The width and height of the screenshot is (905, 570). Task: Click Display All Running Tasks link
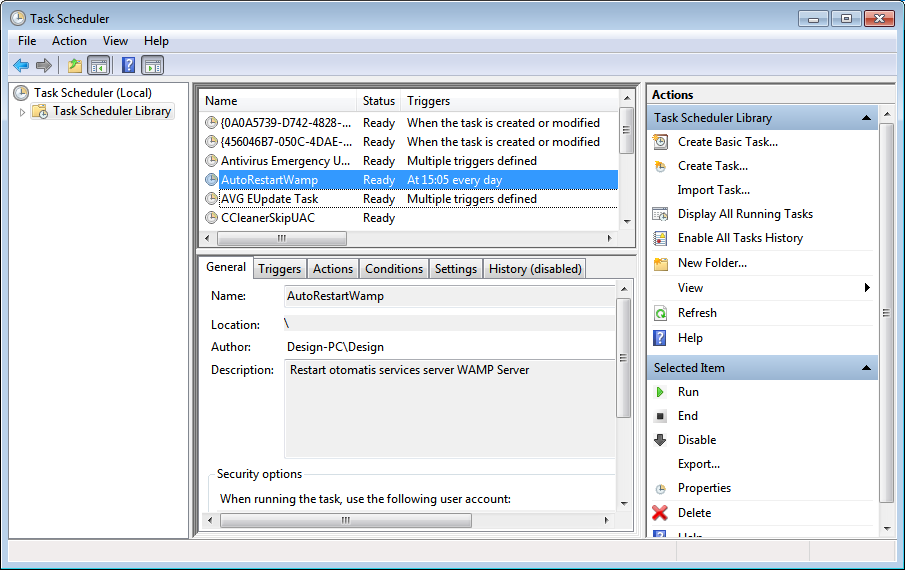tap(745, 214)
